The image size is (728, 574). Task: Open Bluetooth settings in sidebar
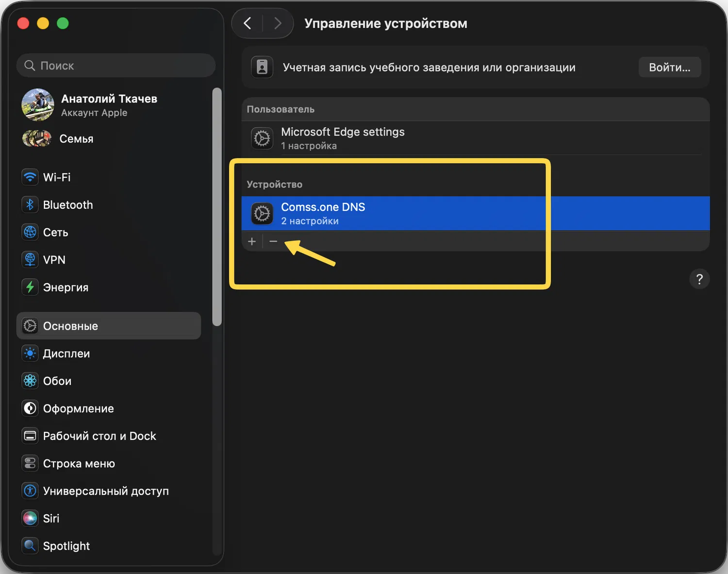click(x=67, y=205)
